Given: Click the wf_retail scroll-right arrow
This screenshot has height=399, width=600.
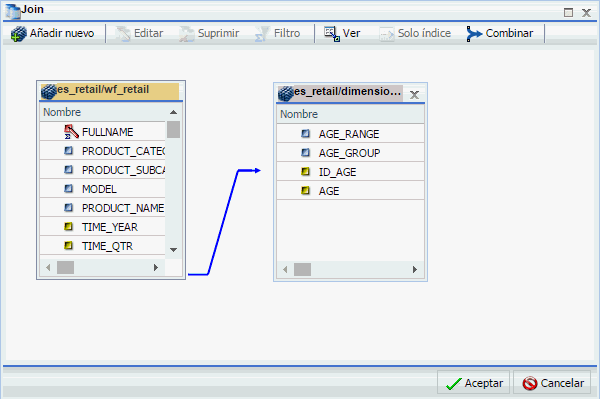Looking at the screenshot, I should [156, 267].
